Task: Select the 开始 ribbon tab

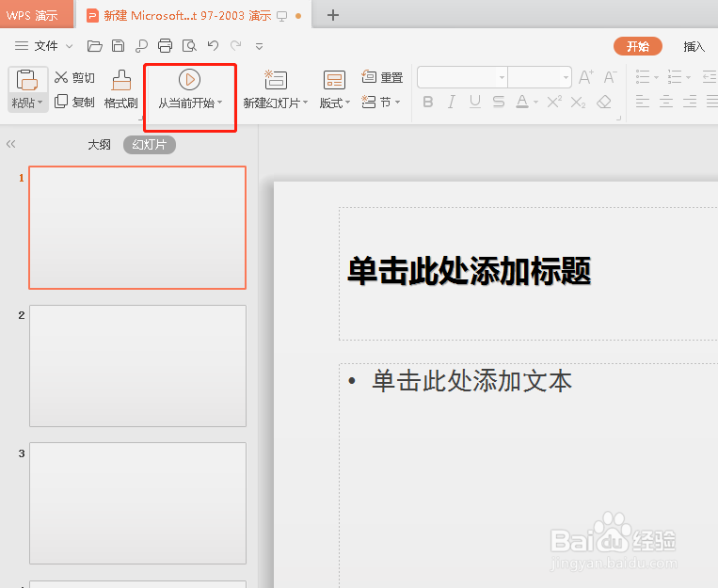Action: [x=638, y=46]
